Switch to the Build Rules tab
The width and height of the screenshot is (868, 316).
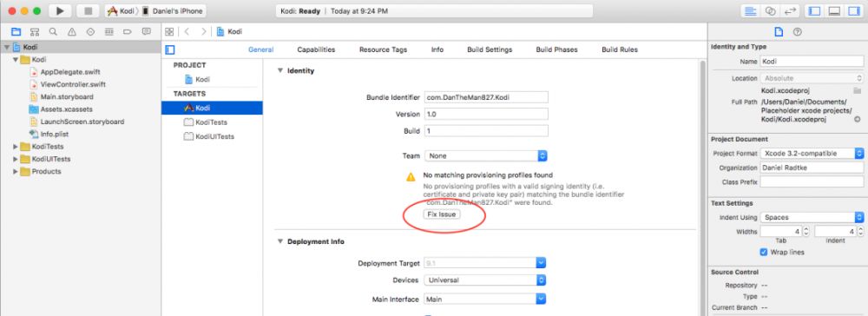(620, 49)
